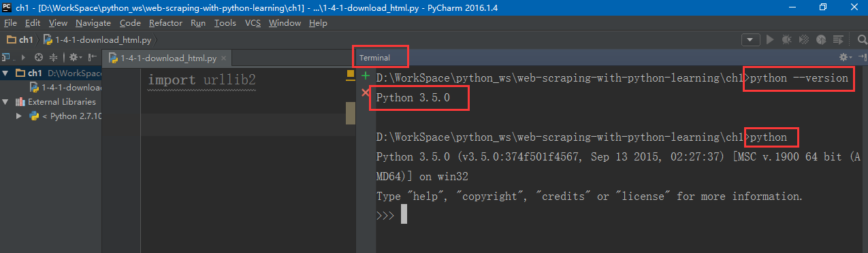Select the Terminal tool window tab
The width and height of the screenshot is (868, 253).
tap(374, 58)
